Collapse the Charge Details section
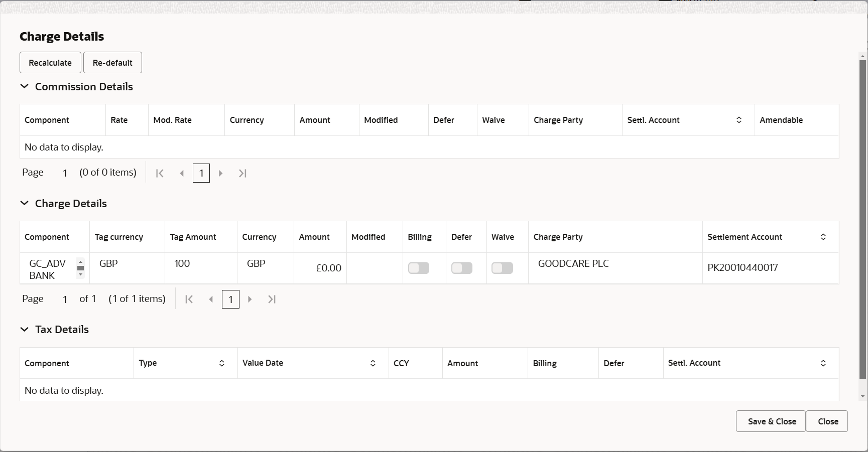 [x=24, y=203]
